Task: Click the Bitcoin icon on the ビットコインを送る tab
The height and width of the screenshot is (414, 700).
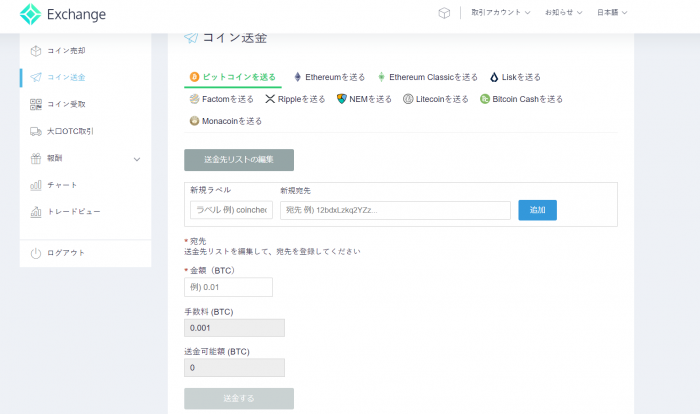Action: (194, 77)
